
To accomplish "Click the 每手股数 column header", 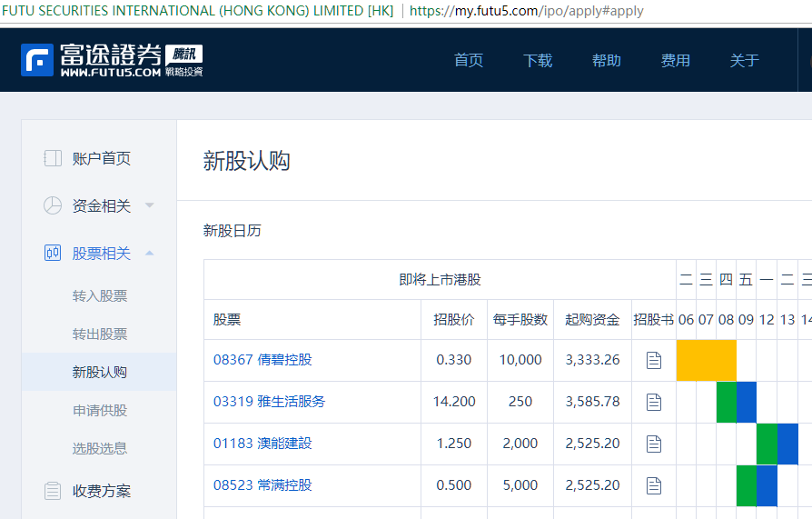I will tap(520, 319).
